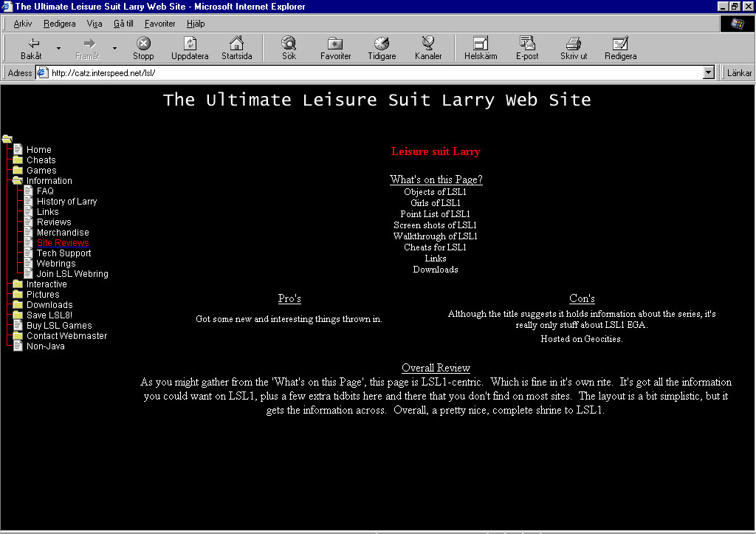Click the red Leisure suit Larry heading
756x534 pixels.
436,151
